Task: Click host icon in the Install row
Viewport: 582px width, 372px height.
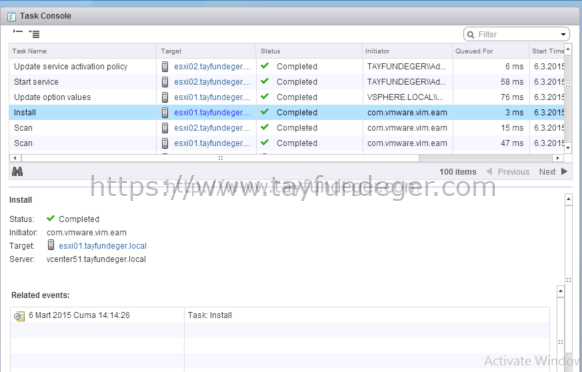Action: pos(165,112)
